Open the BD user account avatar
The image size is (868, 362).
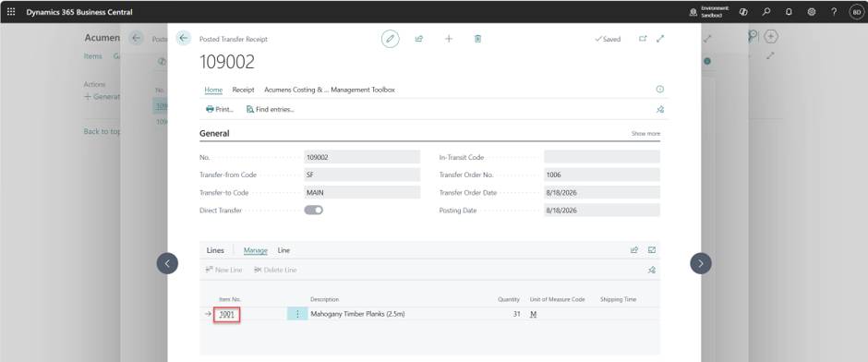[856, 12]
